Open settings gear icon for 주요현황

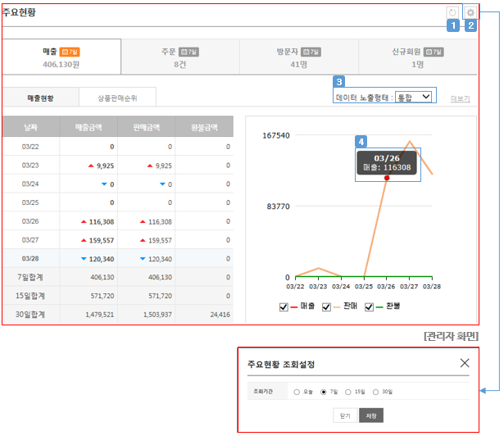(470, 12)
